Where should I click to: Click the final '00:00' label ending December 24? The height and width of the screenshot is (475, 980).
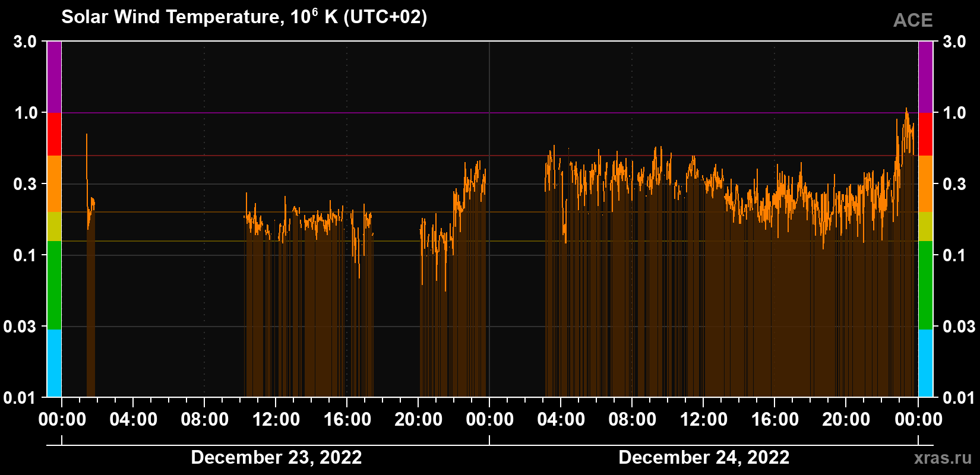tap(918, 420)
